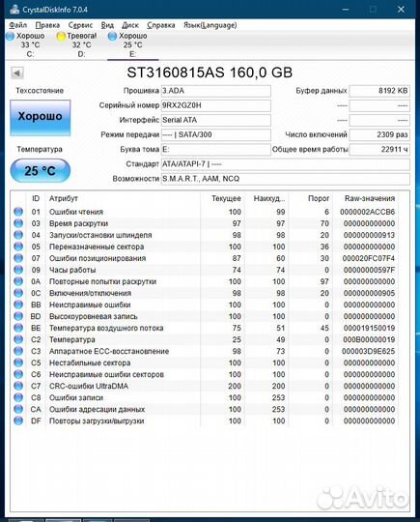The height and width of the screenshot is (522, 420).
Task: Click status orb for 05 Переназначенные сектора
Action: pyautogui.click(x=18, y=246)
